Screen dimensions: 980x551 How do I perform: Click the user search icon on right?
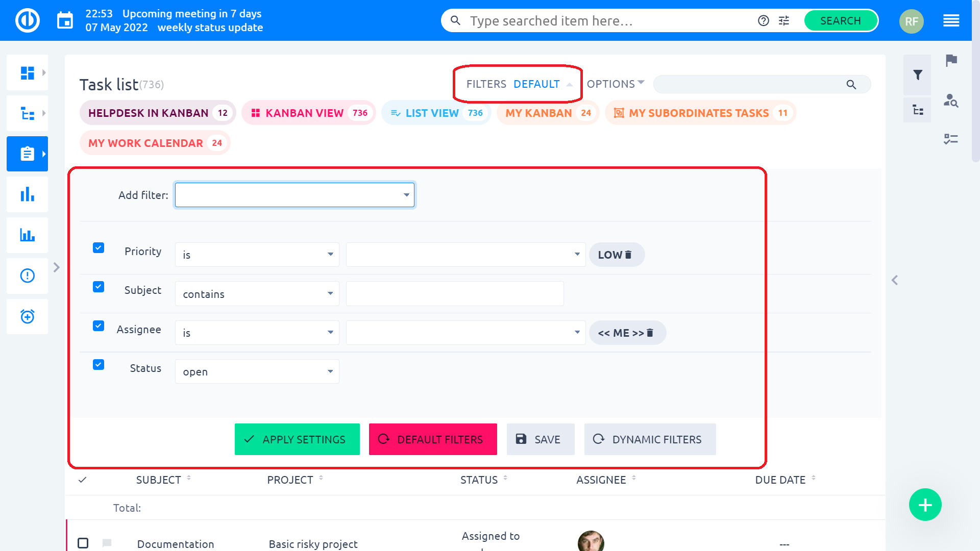point(951,101)
